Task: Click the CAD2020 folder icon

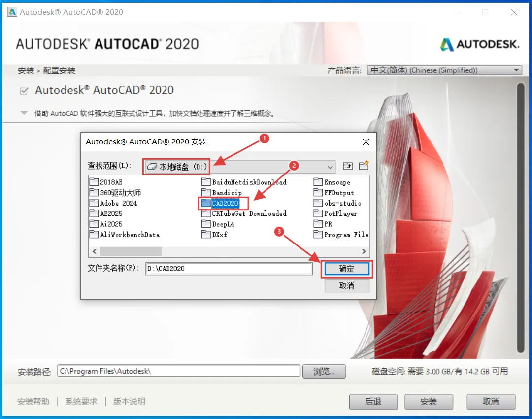Action: pyautogui.click(x=206, y=203)
